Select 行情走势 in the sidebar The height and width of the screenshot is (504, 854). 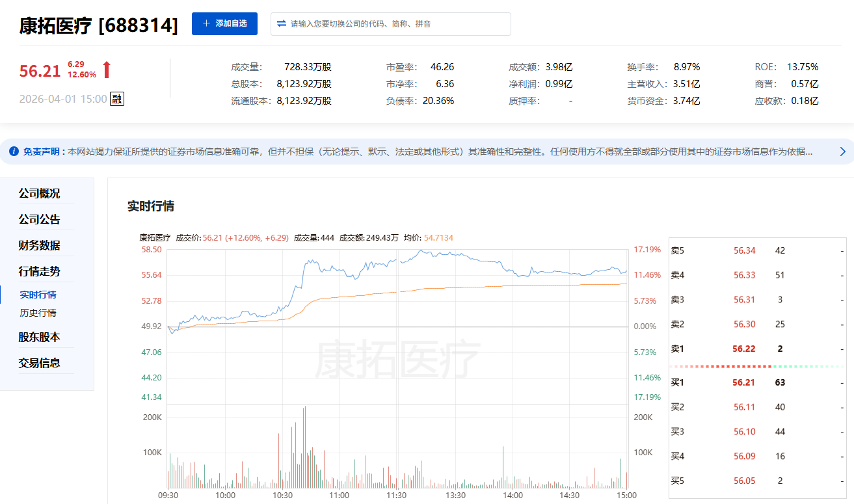[39, 271]
